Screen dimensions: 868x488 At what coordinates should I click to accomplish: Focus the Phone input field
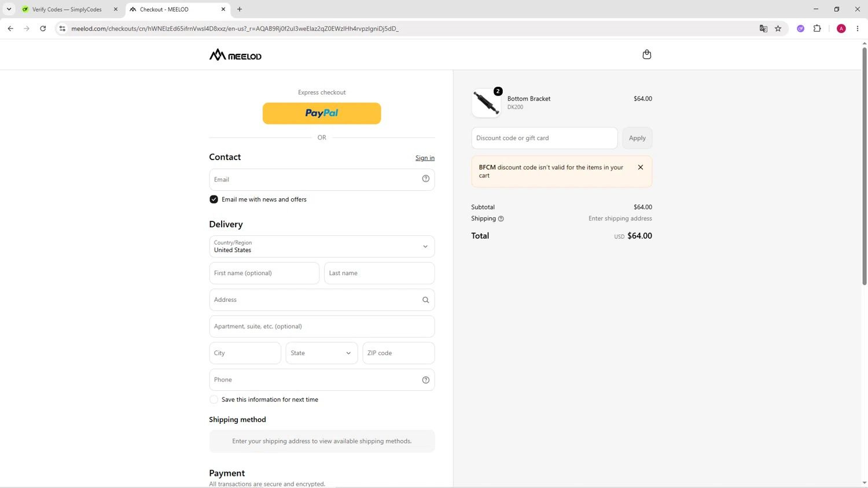pyautogui.click(x=322, y=380)
